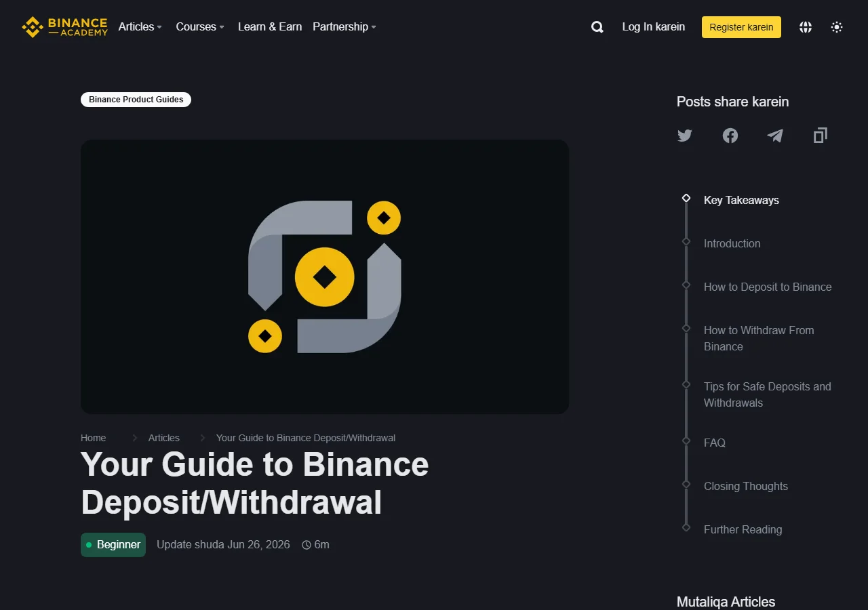868x610 pixels.
Task: Click the 'Mutaliqa Articles' heading
Action: point(726,602)
